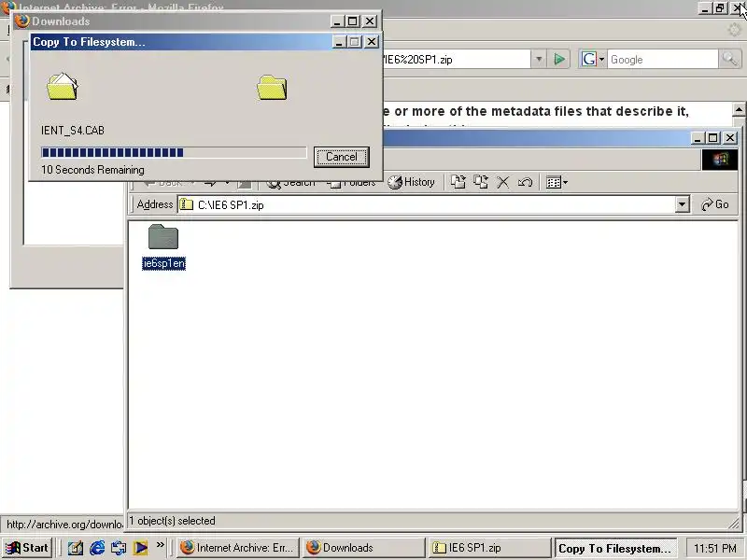
Task: Click the Undo toolbar icon
Action: pos(525,182)
